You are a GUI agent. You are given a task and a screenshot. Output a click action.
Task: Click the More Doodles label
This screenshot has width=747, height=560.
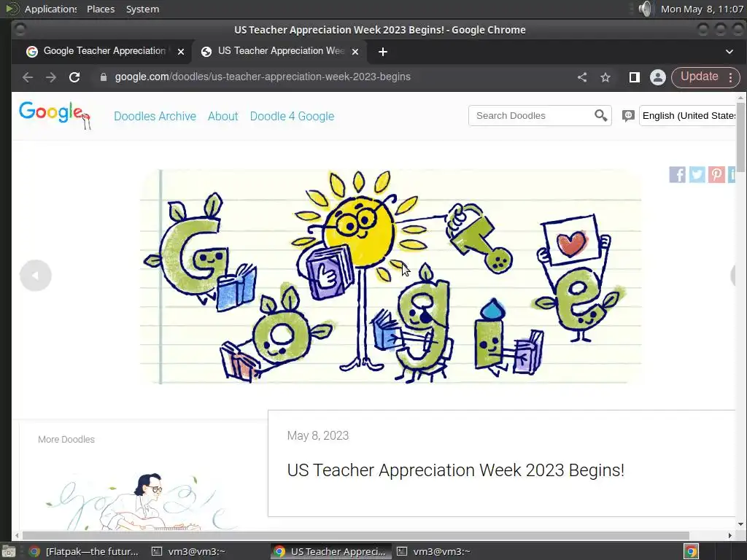[x=66, y=440]
